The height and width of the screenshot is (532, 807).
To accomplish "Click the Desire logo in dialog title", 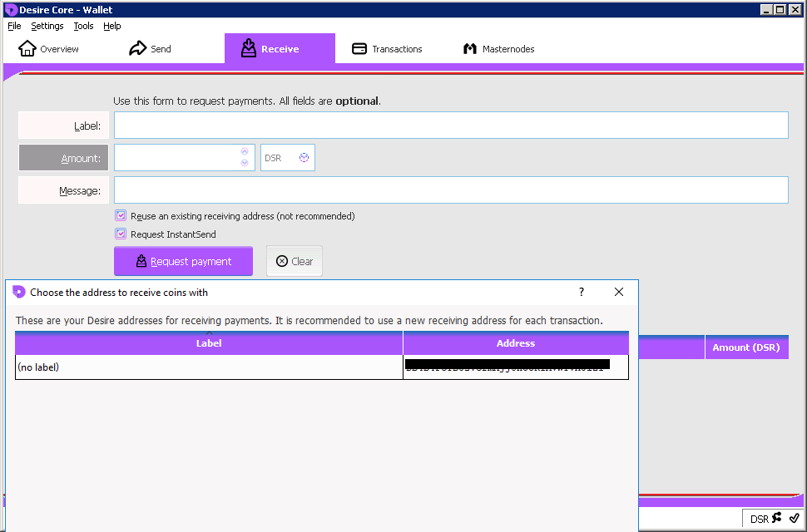I will pyautogui.click(x=18, y=292).
